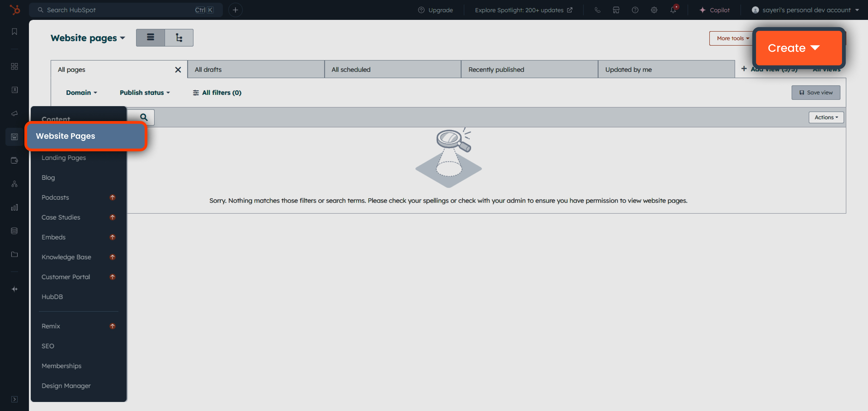Click the calling phone icon
This screenshot has height=411, width=868.
(x=597, y=10)
